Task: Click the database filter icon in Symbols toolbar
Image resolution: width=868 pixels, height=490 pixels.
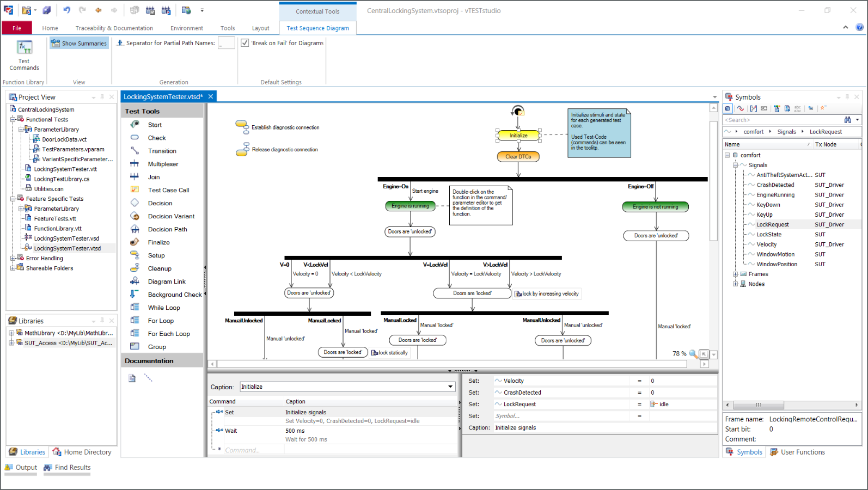Action: pos(728,108)
